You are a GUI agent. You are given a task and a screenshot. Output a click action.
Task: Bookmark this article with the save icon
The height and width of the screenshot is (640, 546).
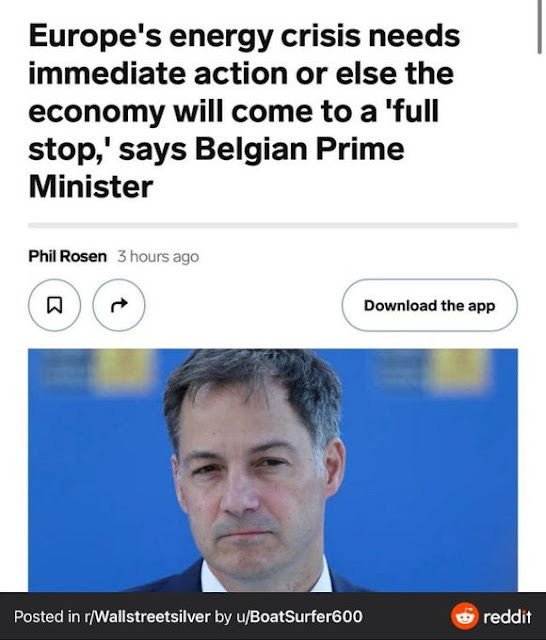(54, 305)
